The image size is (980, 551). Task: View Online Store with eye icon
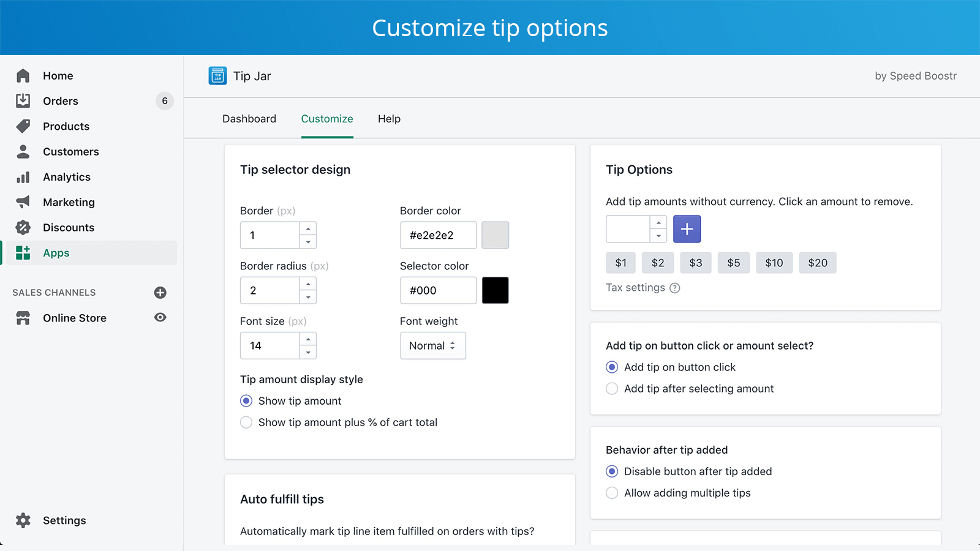[160, 318]
